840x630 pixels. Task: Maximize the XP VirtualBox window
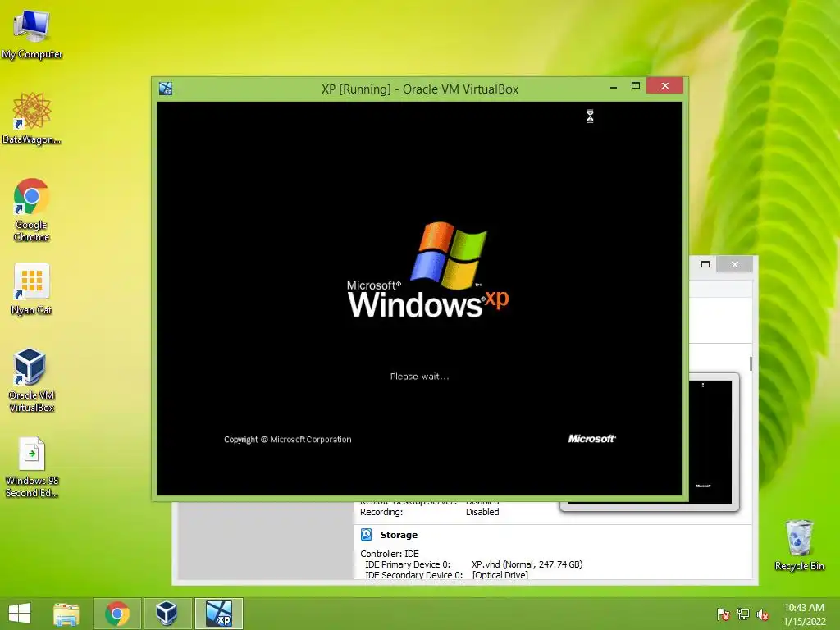636,86
